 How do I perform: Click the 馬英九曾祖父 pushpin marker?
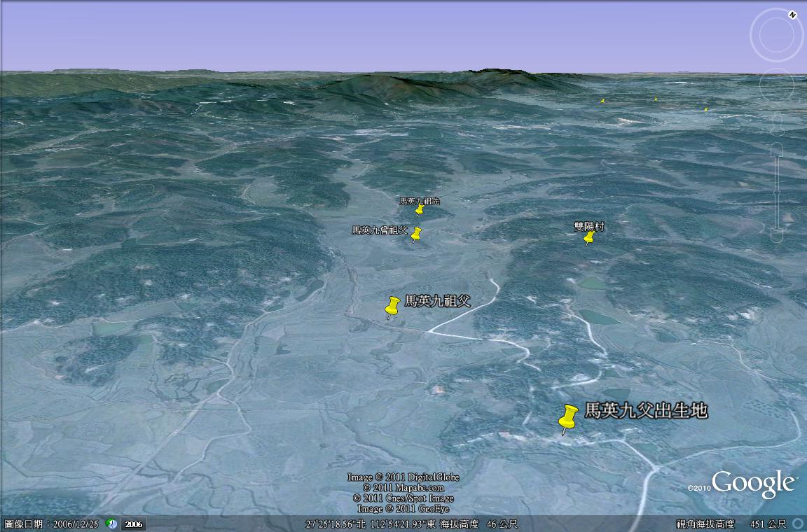coord(416,233)
